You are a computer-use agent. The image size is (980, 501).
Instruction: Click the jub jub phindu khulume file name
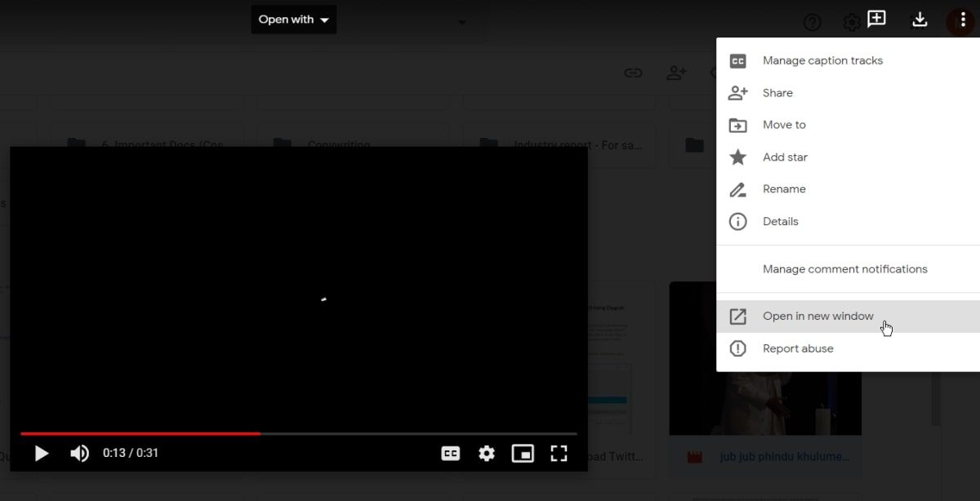(783, 457)
